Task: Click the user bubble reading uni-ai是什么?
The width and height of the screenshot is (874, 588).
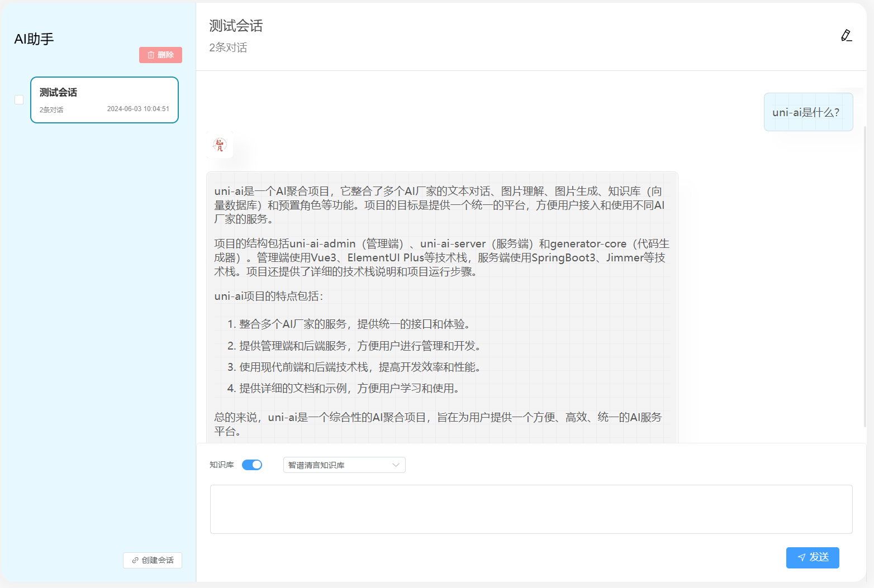Action: click(x=808, y=112)
